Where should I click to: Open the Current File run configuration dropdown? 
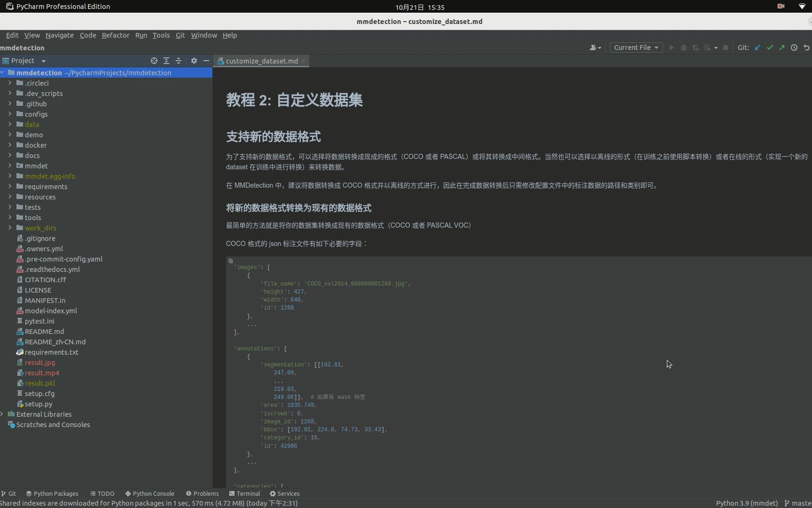(635, 48)
